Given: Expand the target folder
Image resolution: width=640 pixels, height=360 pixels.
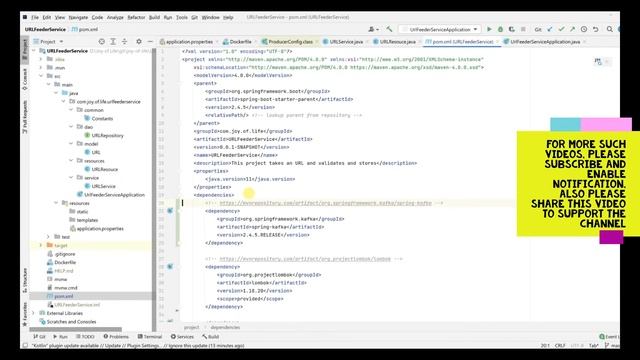Looking at the screenshot, I should [41, 245].
